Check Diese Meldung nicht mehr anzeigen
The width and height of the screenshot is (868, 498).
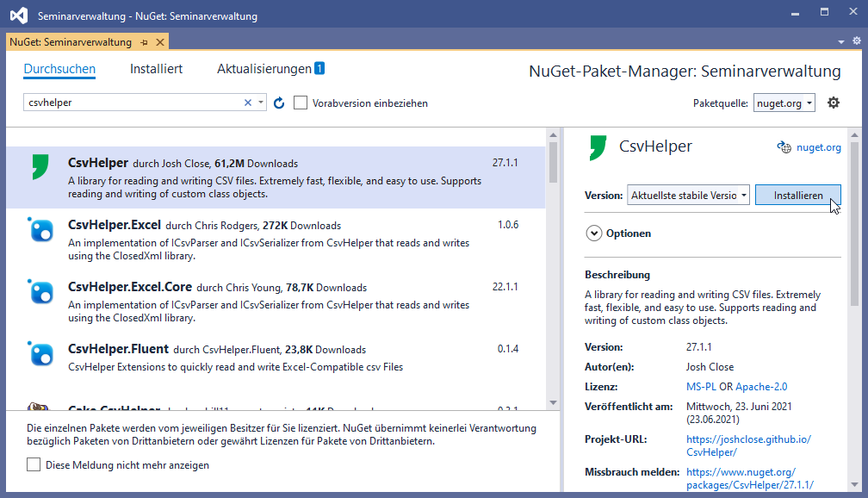pos(34,464)
